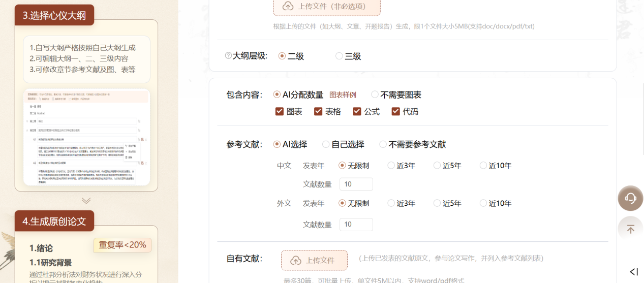Expand the double chevron below the outline preview
Image resolution: width=644 pixels, height=283 pixels.
(86, 201)
